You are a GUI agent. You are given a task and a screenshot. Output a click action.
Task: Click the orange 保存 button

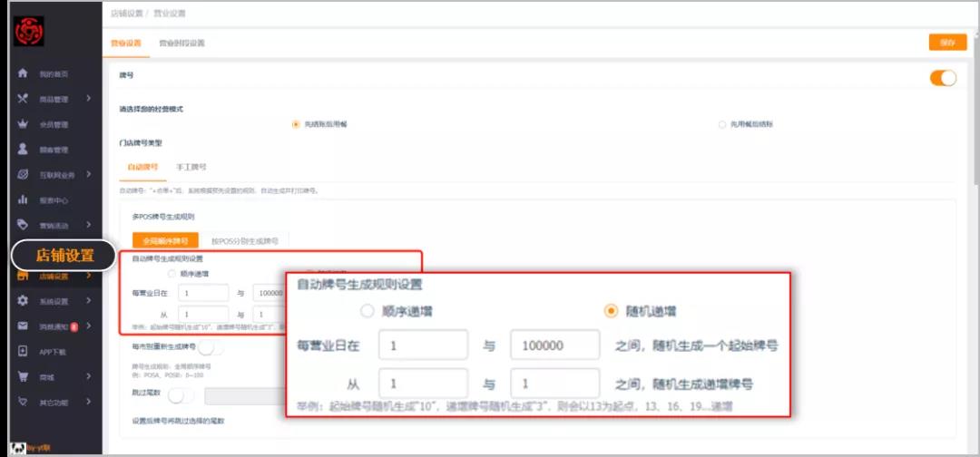click(x=947, y=43)
